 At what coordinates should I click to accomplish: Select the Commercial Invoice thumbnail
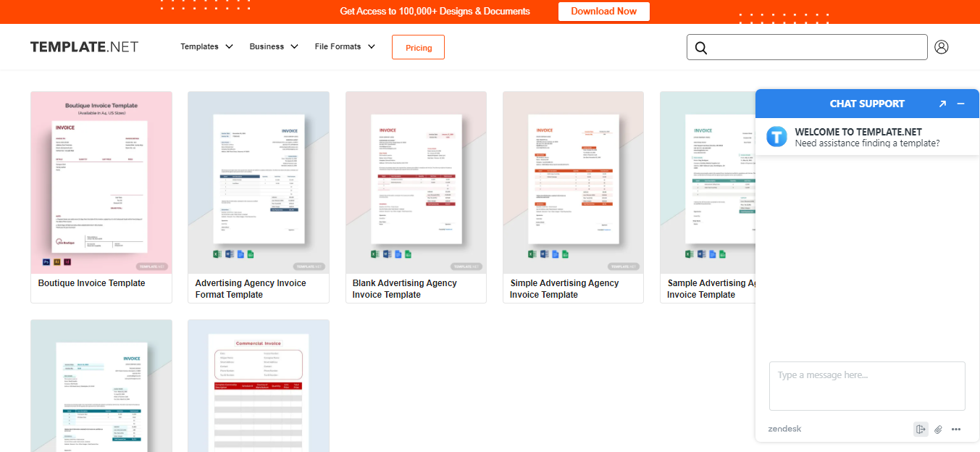[x=258, y=388]
